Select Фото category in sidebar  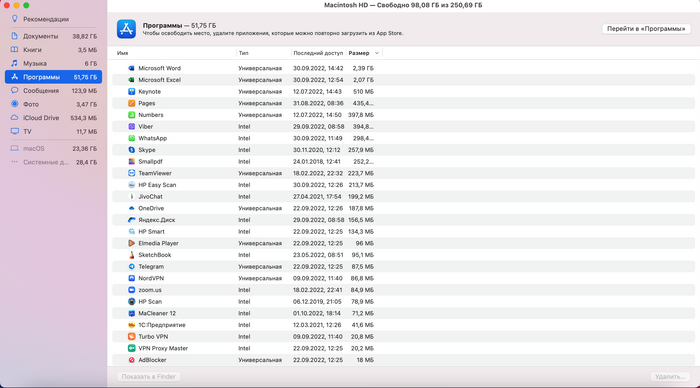tap(53, 104)
